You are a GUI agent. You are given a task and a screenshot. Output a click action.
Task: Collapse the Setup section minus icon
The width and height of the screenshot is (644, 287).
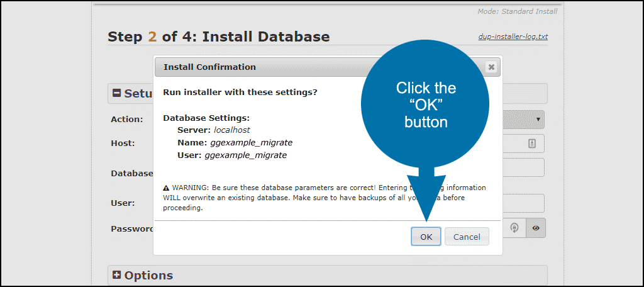116,93
